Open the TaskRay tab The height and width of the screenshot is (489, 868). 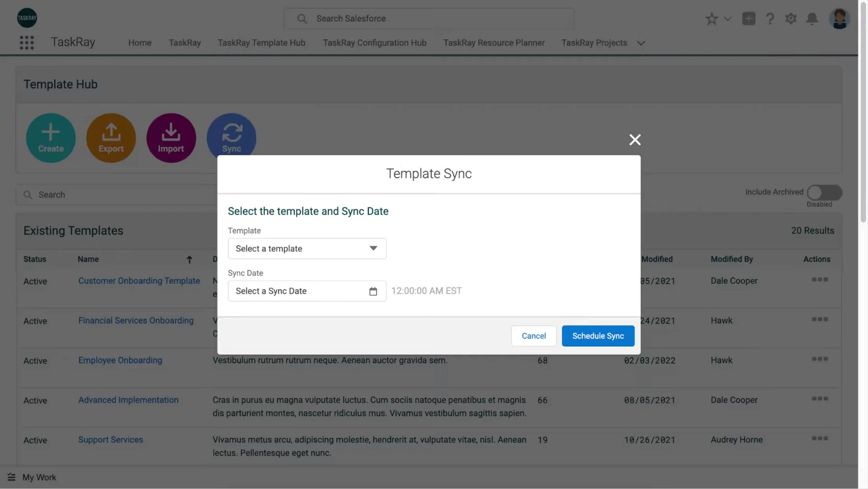(185, 43)
